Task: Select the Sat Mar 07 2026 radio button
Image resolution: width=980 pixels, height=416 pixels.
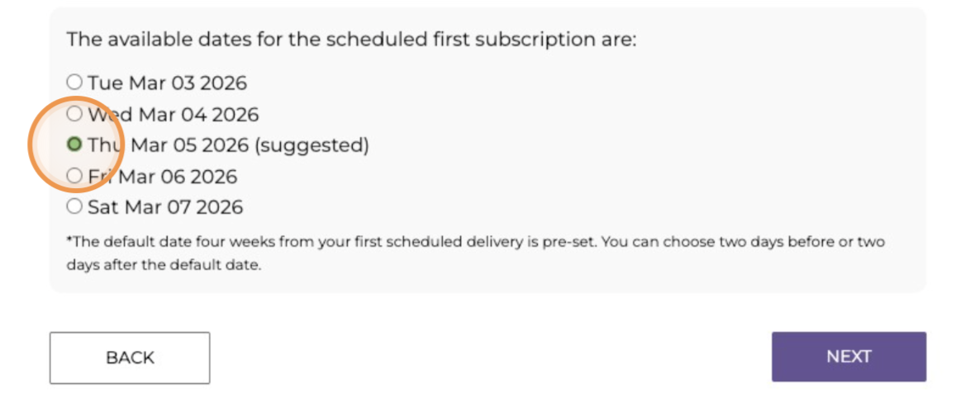Action: tap(74, 206)
